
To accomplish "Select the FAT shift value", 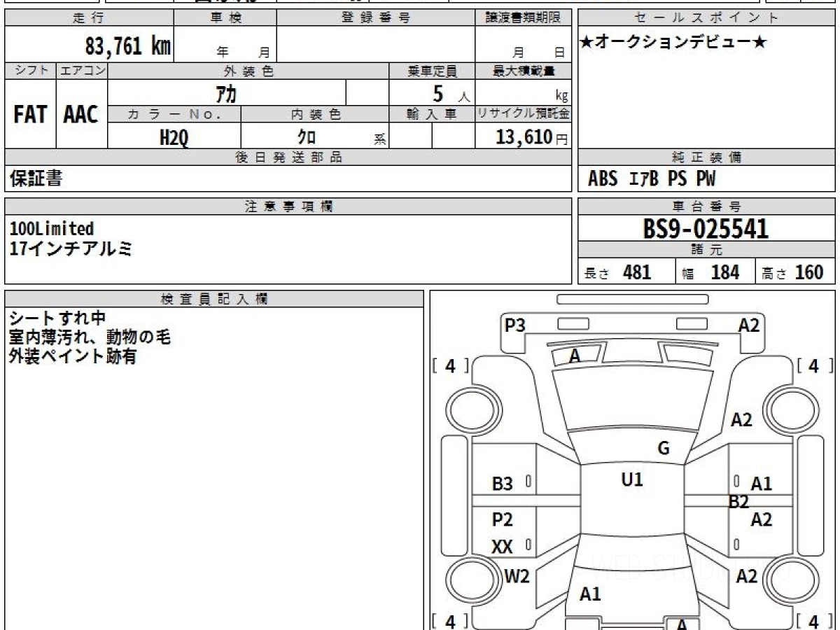I will 30,115.
